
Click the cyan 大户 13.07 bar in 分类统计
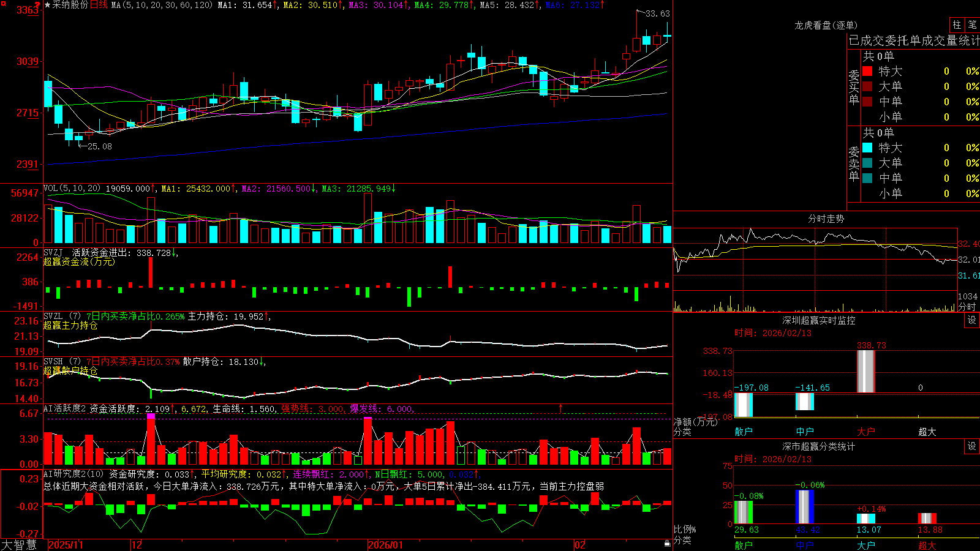tap(866, 519)
